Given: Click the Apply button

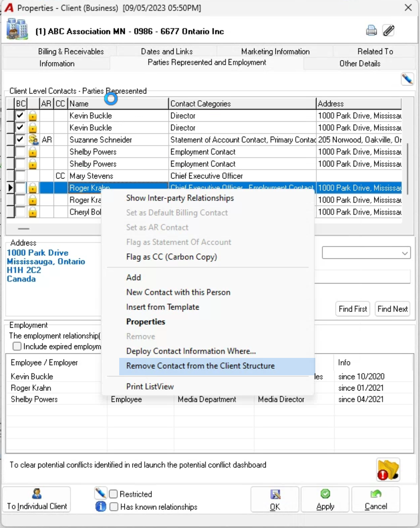Looking at the screenshot, I should [x=325, y=500].
